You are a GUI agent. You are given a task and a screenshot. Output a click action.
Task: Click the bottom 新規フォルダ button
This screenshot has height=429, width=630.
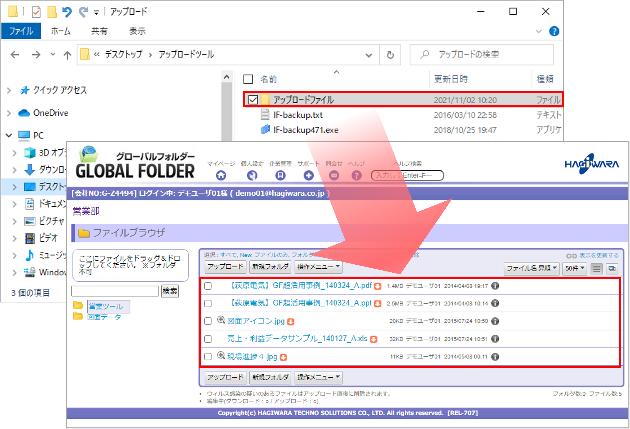(270, 377)
